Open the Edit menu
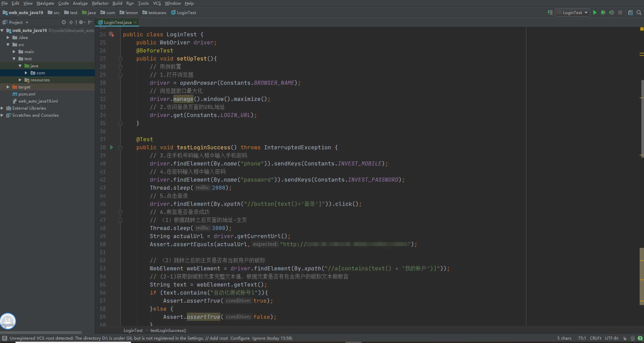 click(x=15, y=3)
